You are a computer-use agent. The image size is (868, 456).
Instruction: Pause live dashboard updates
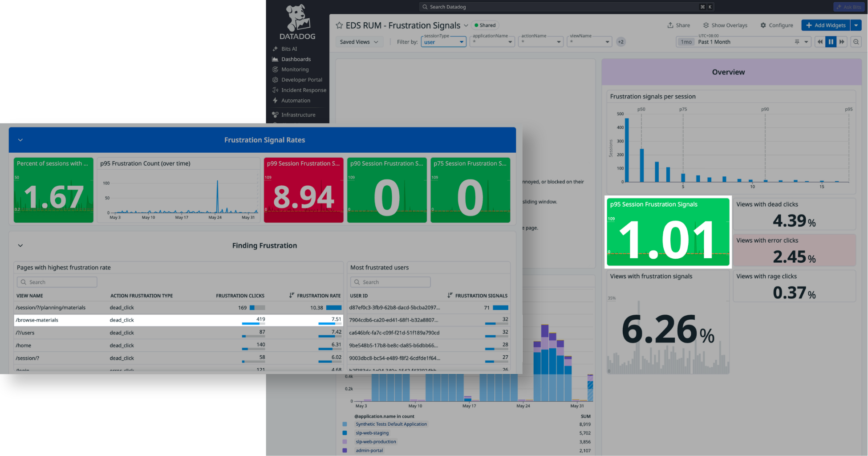point(831,42)
